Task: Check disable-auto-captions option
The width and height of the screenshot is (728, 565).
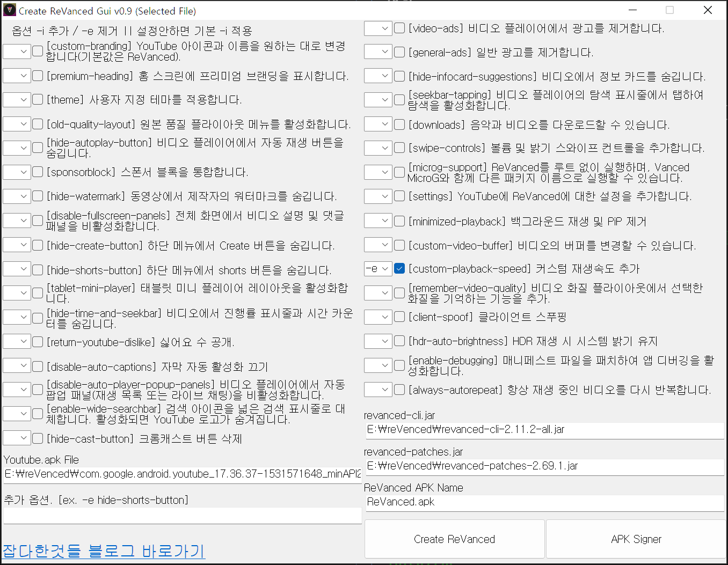Action: point(38,366)
